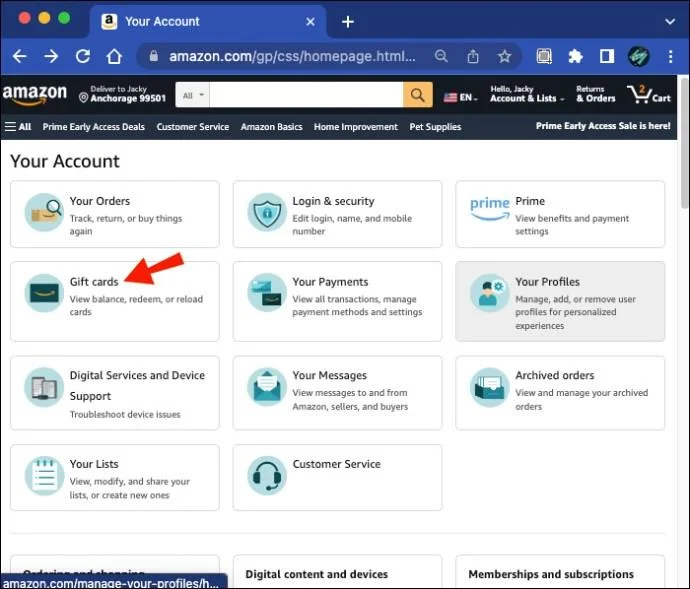Screen dimensions: 690x589
Task: Click the lock icon in address bar
Action: (x=153, y=56)
